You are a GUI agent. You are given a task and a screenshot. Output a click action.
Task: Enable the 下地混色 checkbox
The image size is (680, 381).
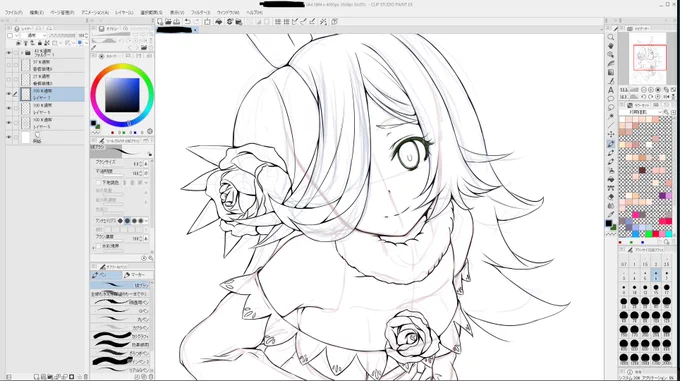pos(98,182)
